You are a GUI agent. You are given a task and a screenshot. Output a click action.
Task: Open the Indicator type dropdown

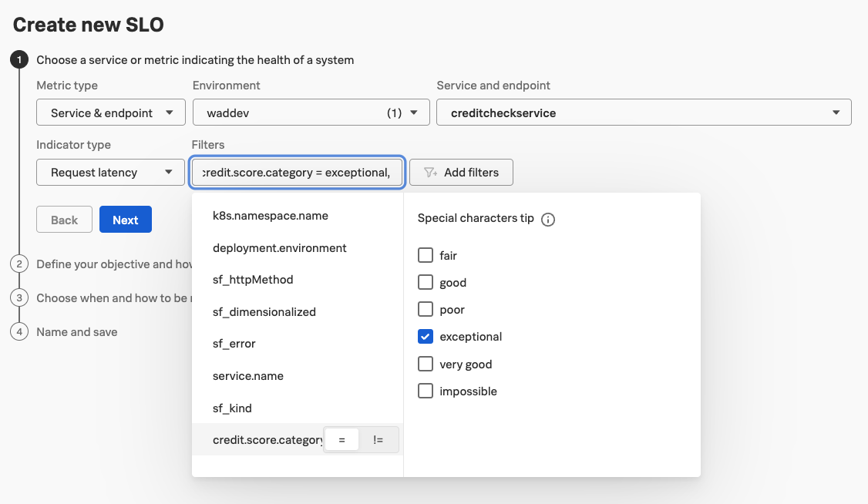click(x=110, y=172)
